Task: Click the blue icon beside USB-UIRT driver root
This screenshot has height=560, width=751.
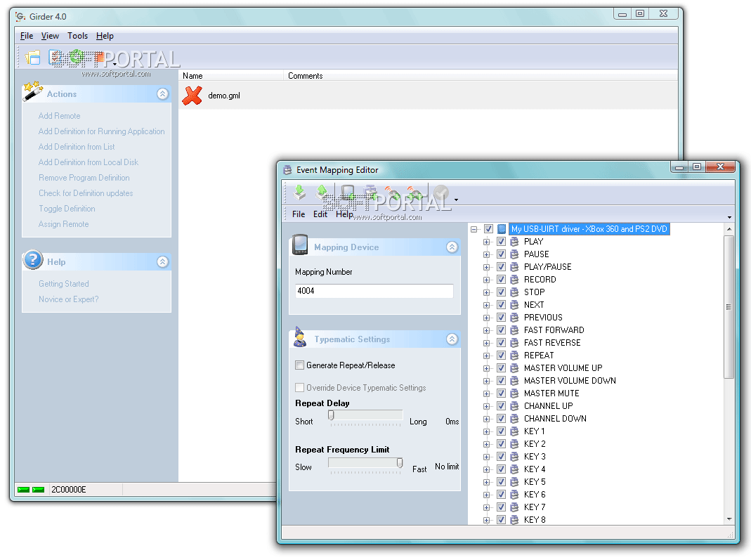Action: [x=502, y=229]
